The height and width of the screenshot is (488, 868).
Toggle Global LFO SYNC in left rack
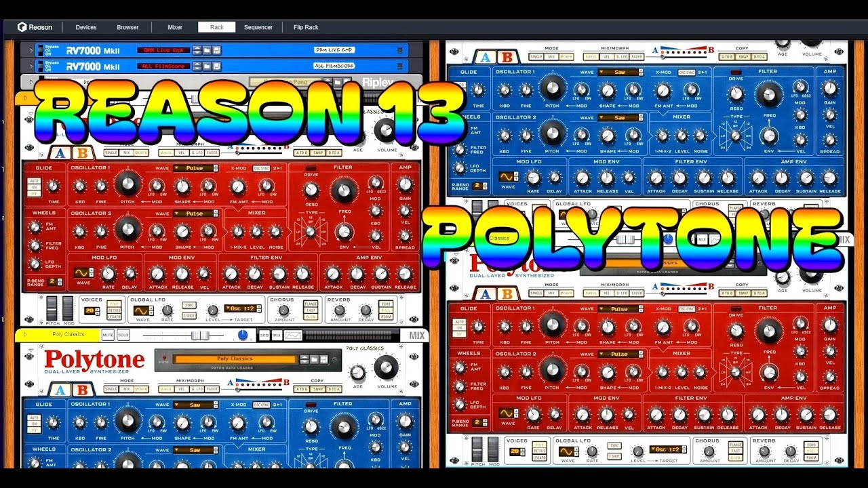(189, 304)
